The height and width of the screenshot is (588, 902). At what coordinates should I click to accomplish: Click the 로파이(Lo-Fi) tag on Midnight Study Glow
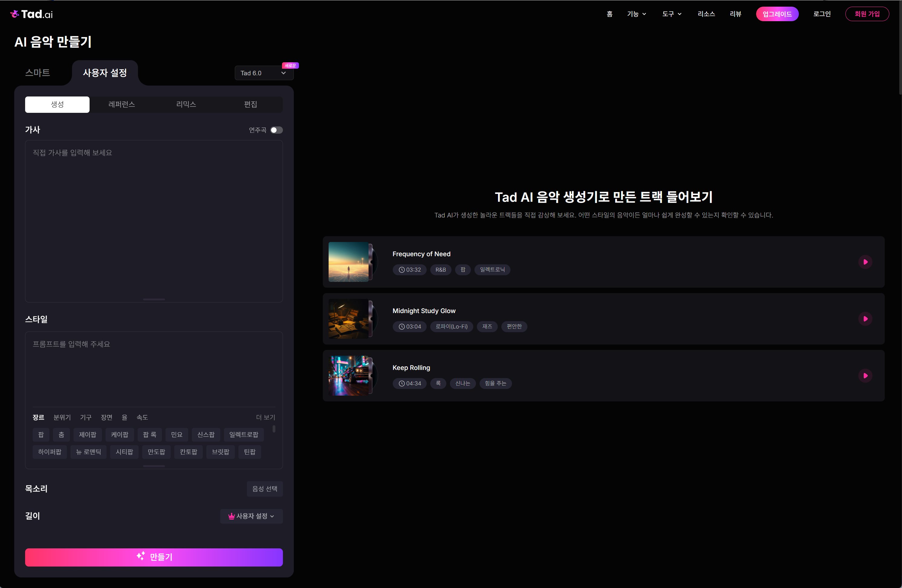pyautogui.click(x=451, y=327)
